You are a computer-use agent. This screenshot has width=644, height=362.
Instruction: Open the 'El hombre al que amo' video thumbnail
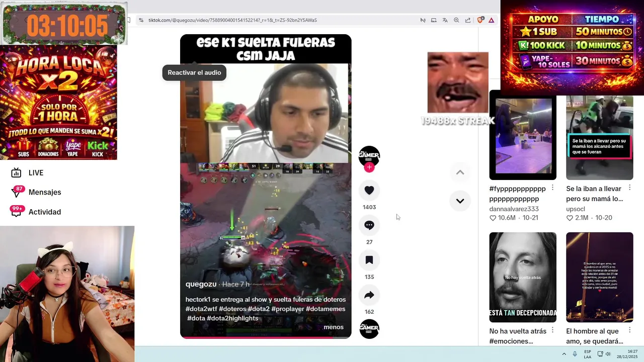tap(600, 277)
